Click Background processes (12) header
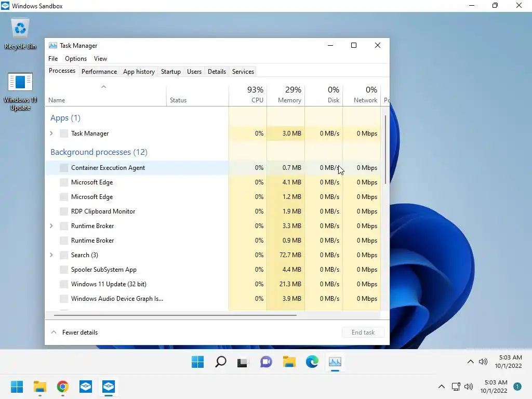This screenshot has height=399, width=532. pos(99,152)
